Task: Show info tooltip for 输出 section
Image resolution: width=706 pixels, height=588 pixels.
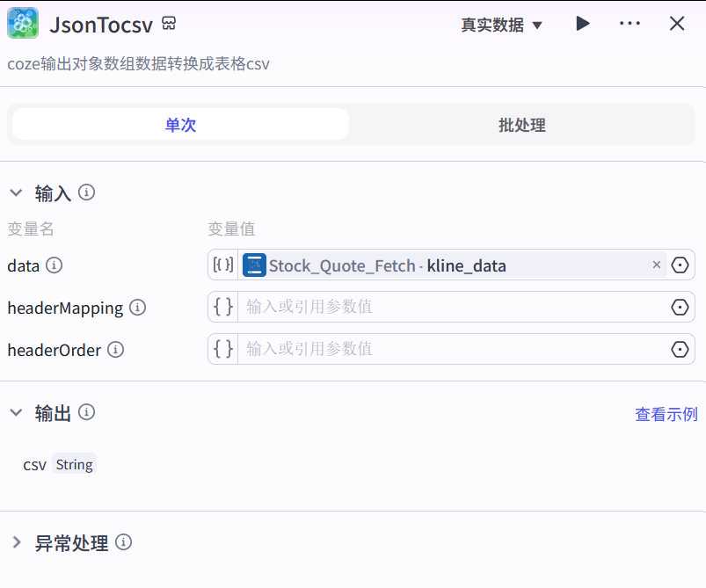Action: [x=86, y=411]
